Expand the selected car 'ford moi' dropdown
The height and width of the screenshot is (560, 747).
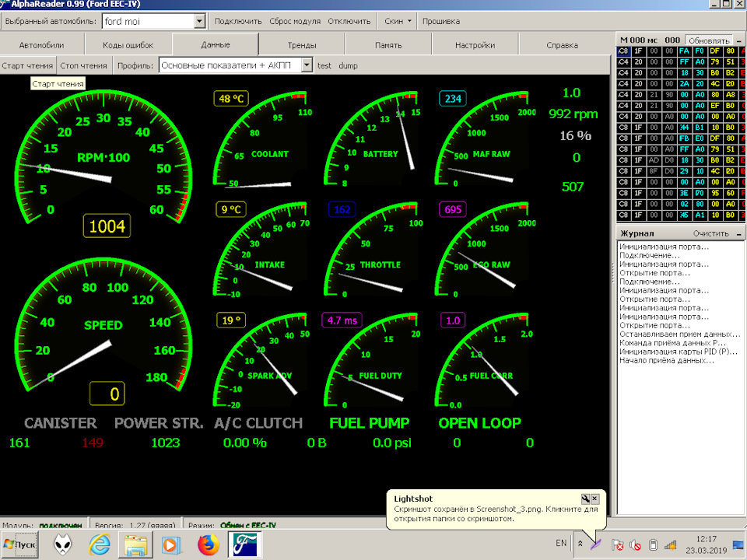pos(200,22)
